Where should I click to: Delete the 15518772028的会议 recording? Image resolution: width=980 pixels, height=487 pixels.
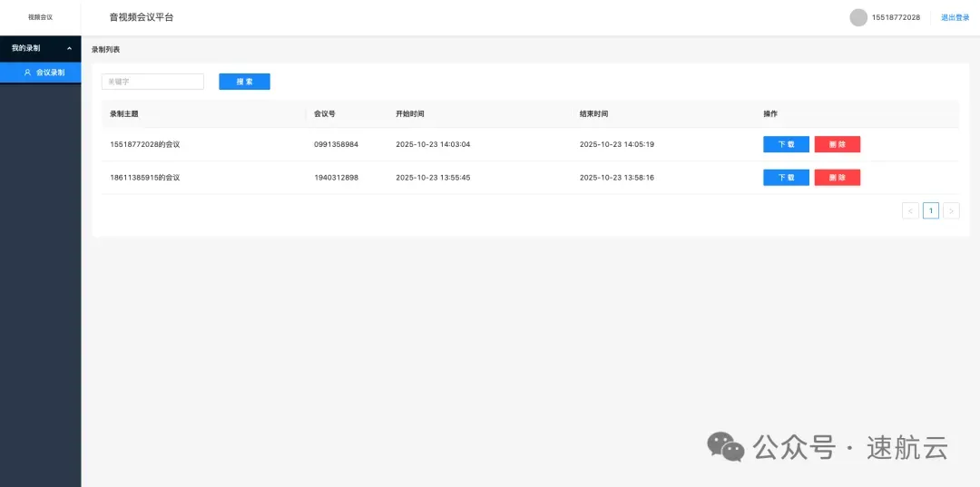click(837, 144)
